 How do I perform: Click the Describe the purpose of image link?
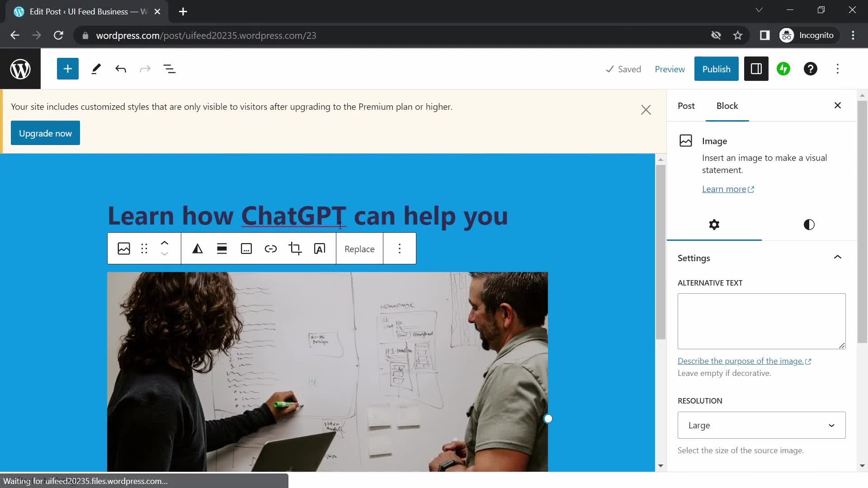[x=744, y=361]
